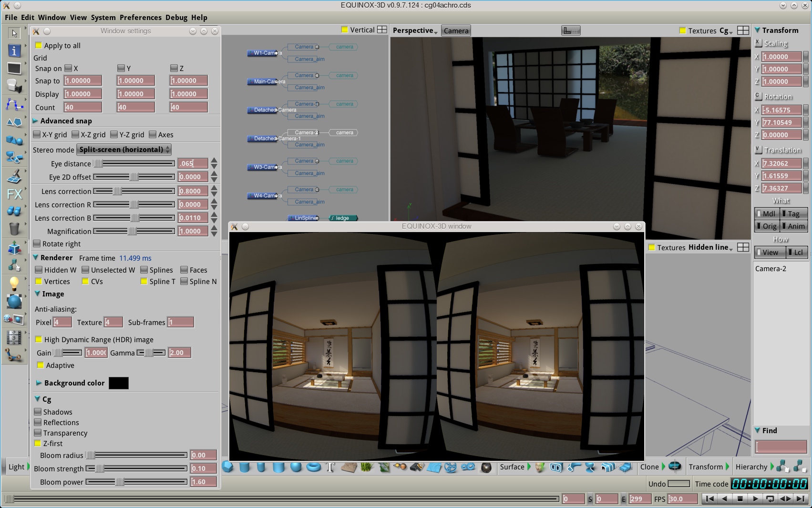
Task: Open the FX tools
Action: click(x=14, y=194)
